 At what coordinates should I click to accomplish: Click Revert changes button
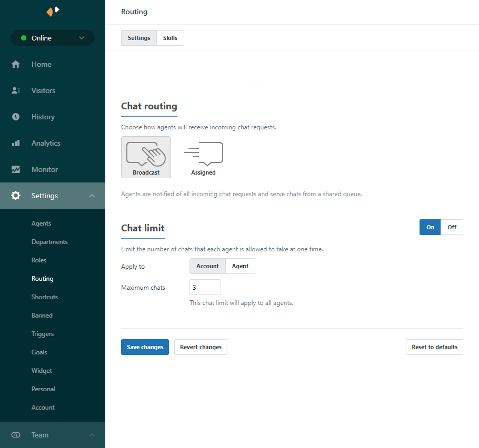point(201,347)
